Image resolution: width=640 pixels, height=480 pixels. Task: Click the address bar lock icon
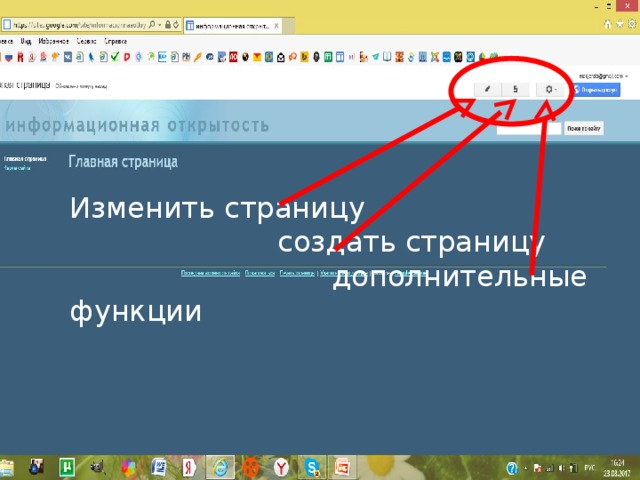(167, 25)
